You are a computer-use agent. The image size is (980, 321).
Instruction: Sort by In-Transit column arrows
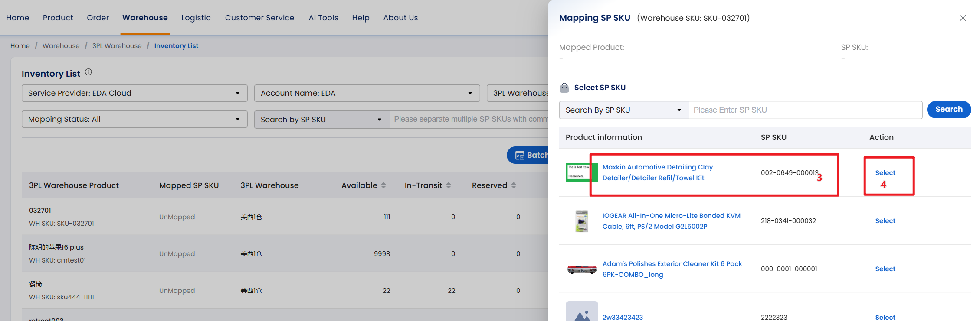(x=449, y=185)
